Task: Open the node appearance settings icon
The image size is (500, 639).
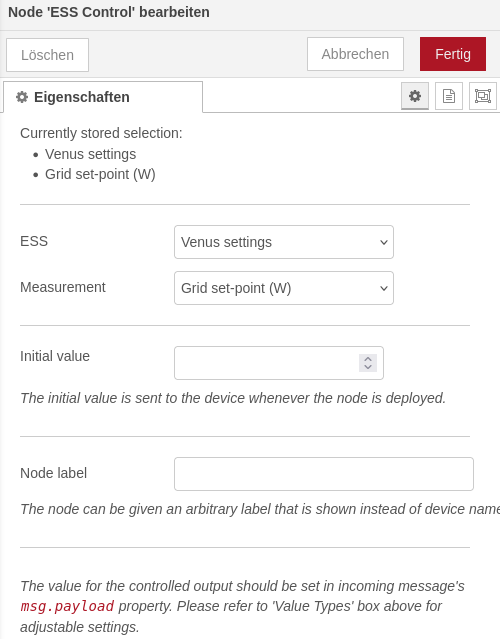Action: [x=482, y=96]
